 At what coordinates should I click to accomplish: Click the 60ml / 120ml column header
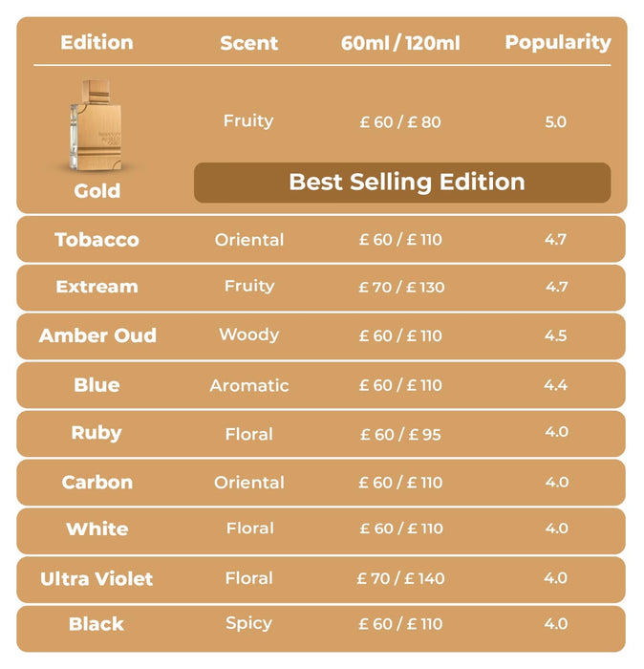point(401,43)
